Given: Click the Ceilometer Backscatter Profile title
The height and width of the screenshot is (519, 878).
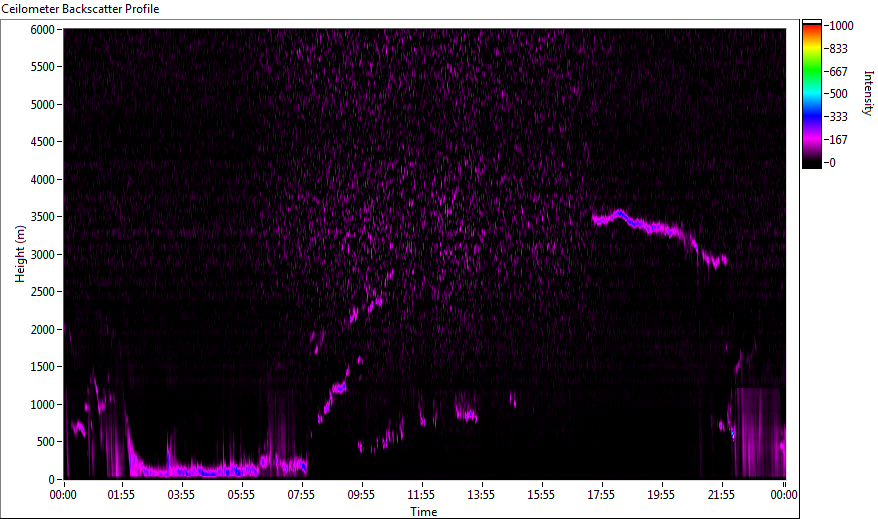Looking at the screenshot, I should 80,9.
